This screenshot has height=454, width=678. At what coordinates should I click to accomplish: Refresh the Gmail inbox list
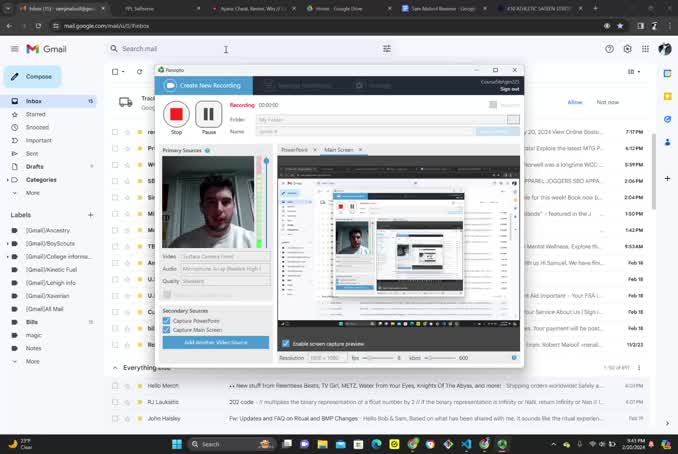(x=141, y=72)
